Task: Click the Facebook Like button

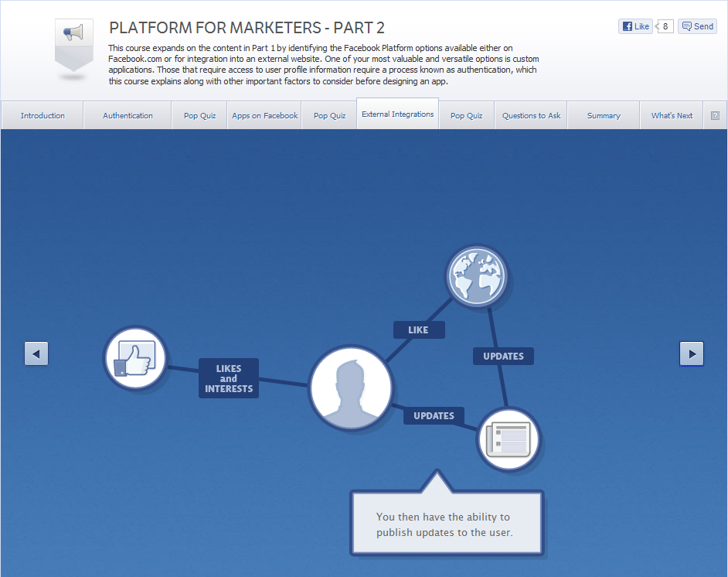Action: tap(635, 26)
